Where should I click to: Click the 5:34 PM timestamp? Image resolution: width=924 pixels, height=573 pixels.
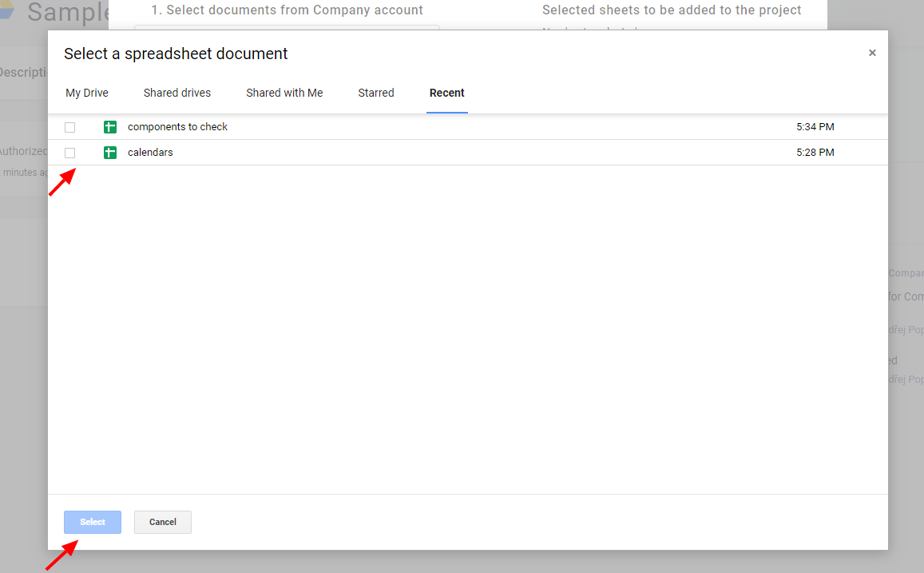coord(815,127)
